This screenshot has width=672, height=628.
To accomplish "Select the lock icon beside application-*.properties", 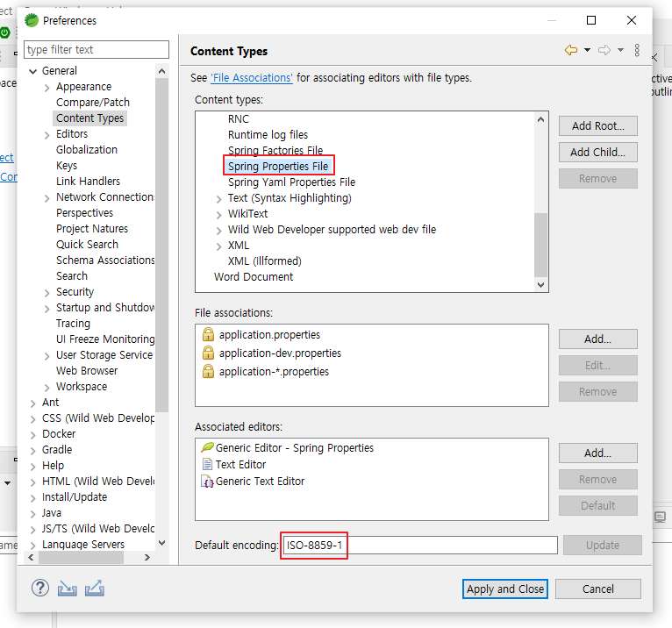I will (x=208, y=371).
